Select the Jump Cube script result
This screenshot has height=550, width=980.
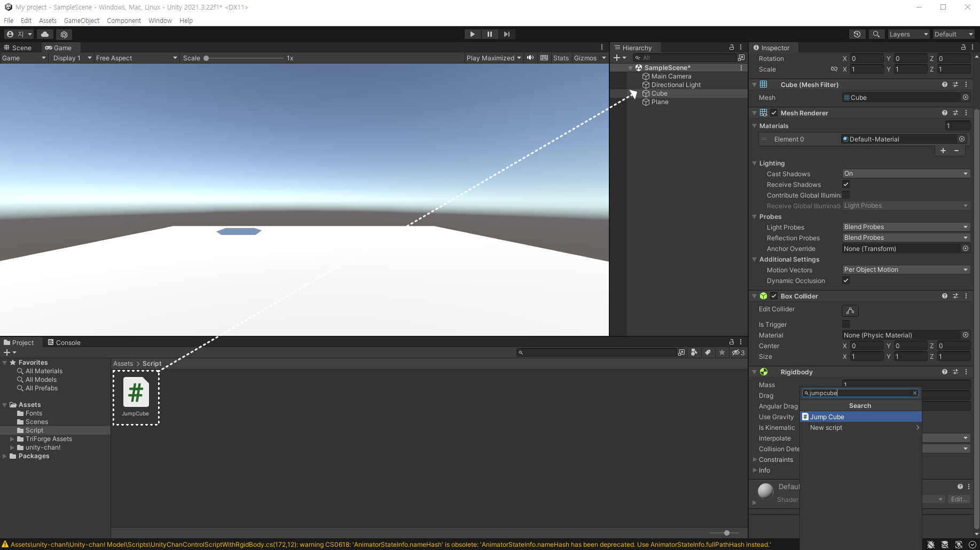pos(861,417)
